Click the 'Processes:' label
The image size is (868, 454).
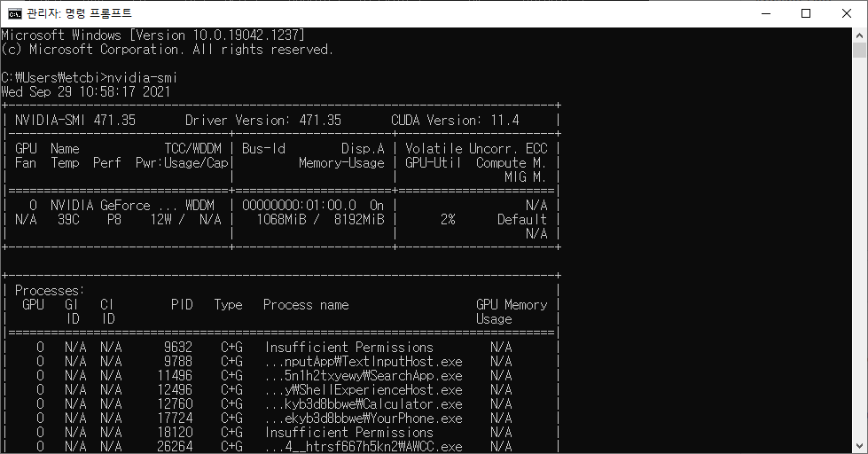point(50,291)
